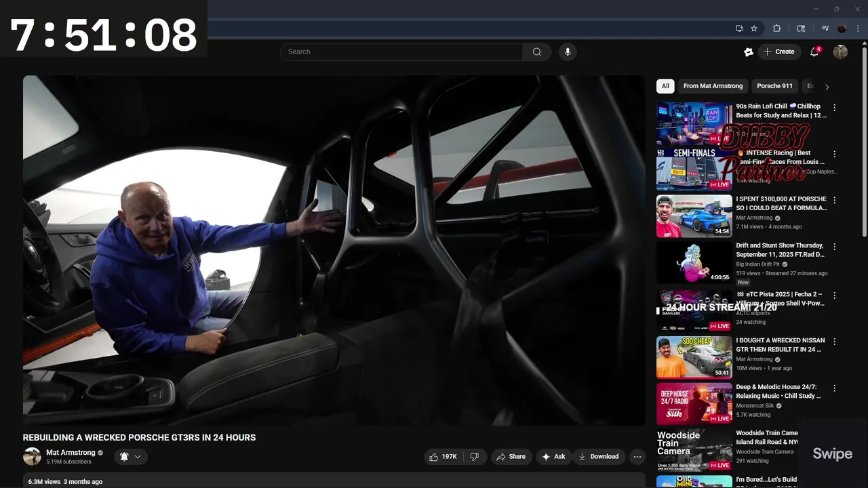Click the star-shaped icon beside Create
The image size is (868, 488).
(749, 52)
